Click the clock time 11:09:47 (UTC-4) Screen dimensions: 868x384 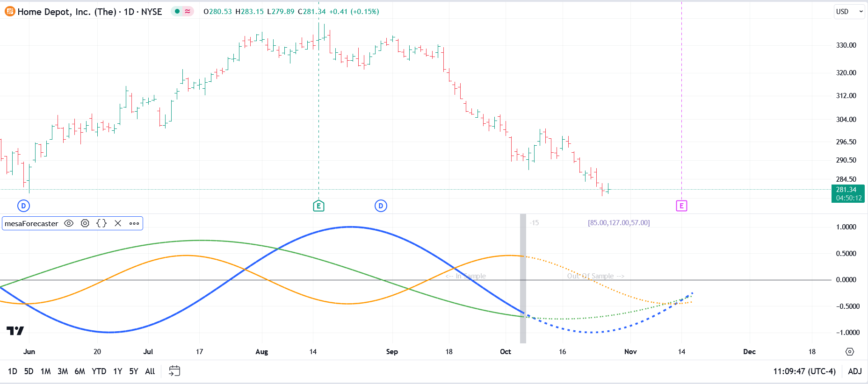click(x=804, y=371)
